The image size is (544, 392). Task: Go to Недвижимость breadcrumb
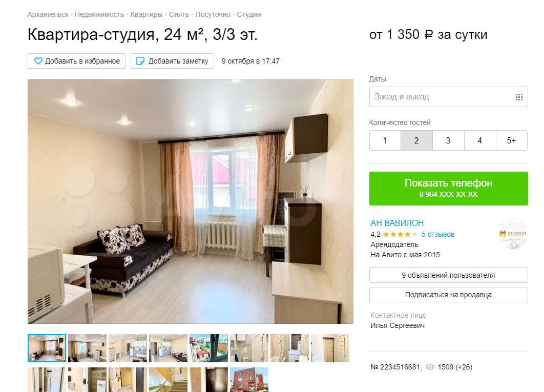pyautogui.click(x=99, y=14)
